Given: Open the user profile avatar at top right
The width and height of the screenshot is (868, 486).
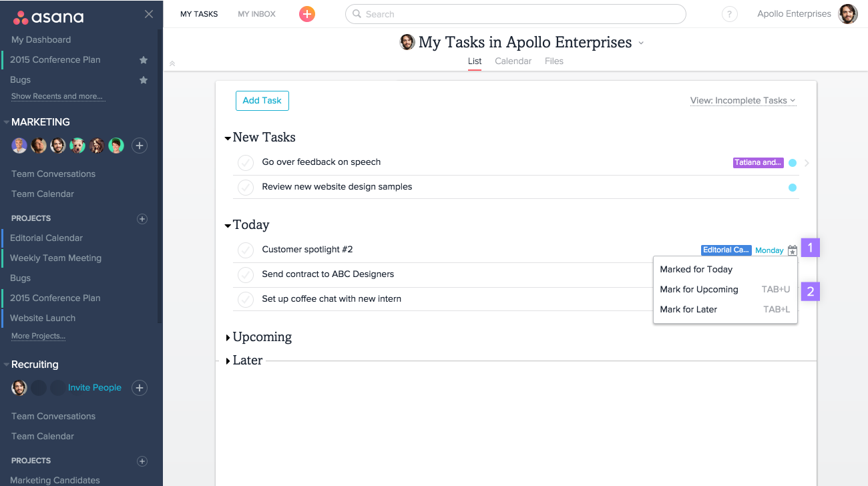Looking at the screenshot, I should click(848, 14).
